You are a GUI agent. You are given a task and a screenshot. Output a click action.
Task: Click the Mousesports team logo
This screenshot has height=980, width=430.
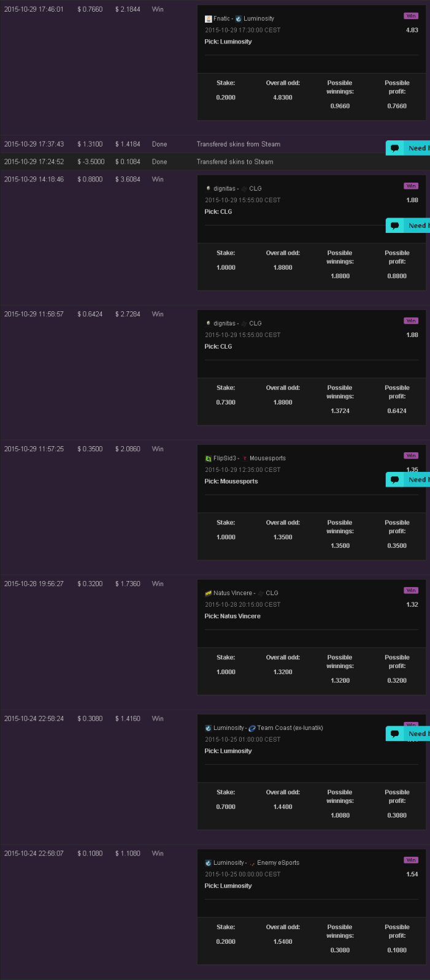coord(245,458)
